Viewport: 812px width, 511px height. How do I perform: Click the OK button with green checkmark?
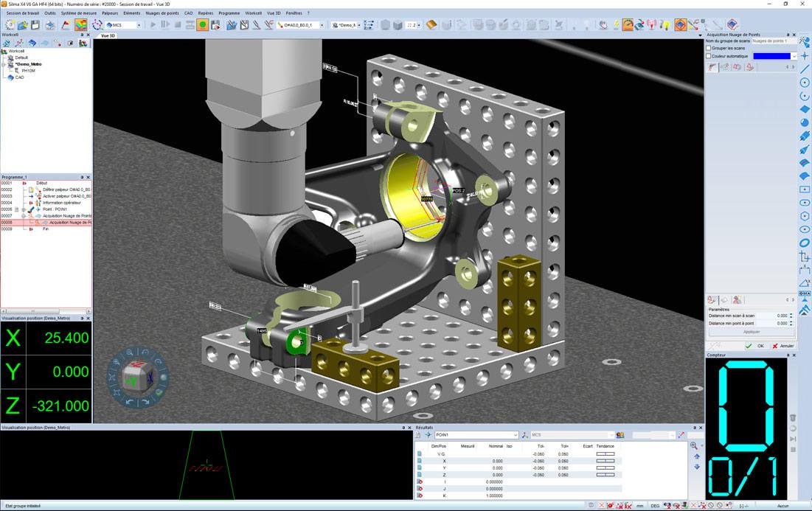(x=754, y=346)
